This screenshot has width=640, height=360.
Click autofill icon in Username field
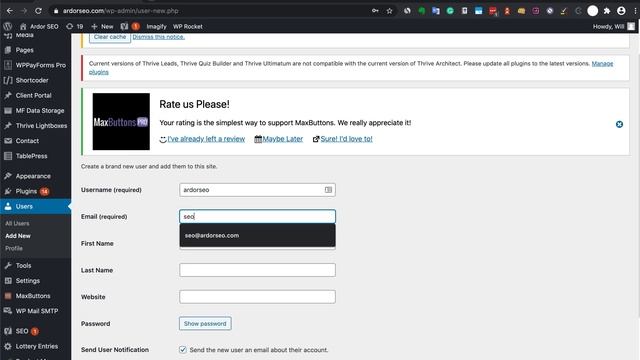tap(328, 190)
